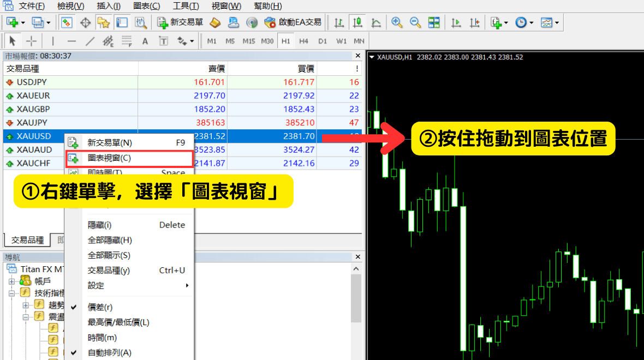Toggle 價差(r) spread column option
This screenshot has height=360, width=644.
(x=100, y=307)
